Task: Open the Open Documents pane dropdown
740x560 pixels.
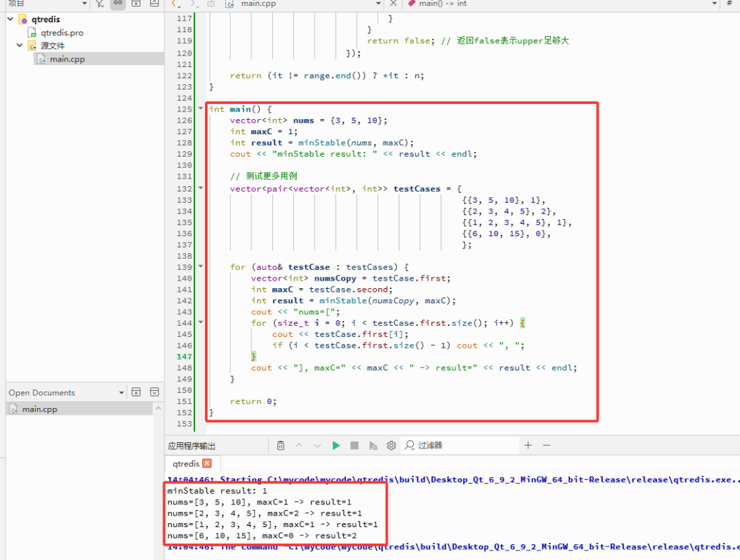Action: pyautogui.click(x=121, y=393)
